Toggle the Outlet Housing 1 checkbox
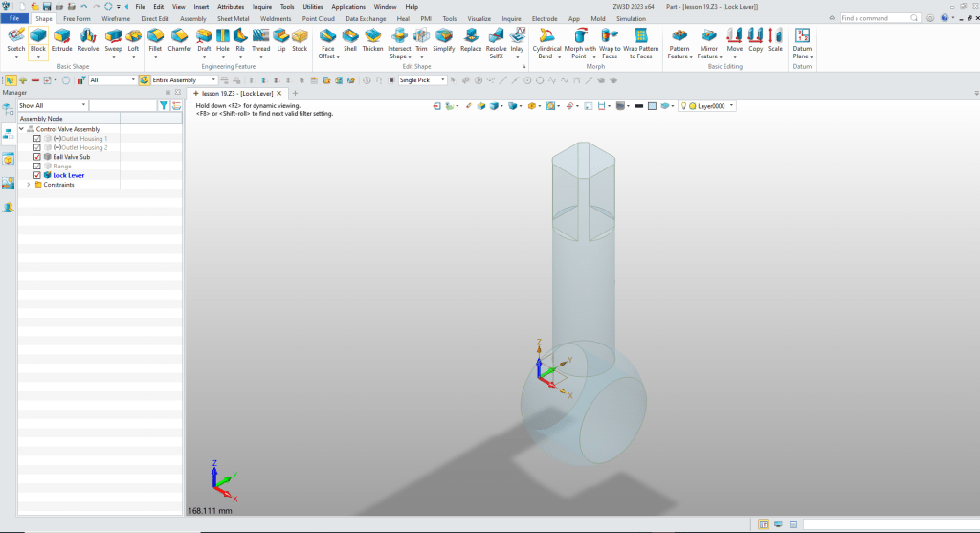Image resolution: width=980 pixels, height=533 pixels. (x=37, y=139)
